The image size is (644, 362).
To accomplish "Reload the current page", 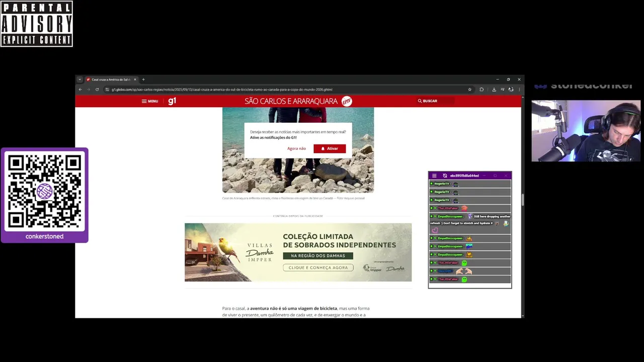I will [x=97, y=89].
